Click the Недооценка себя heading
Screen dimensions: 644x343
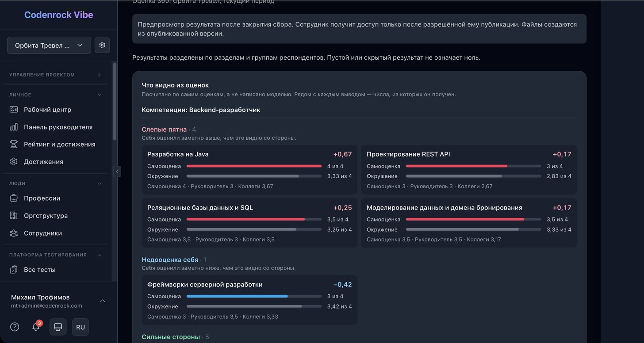click(x=170, y=260)
